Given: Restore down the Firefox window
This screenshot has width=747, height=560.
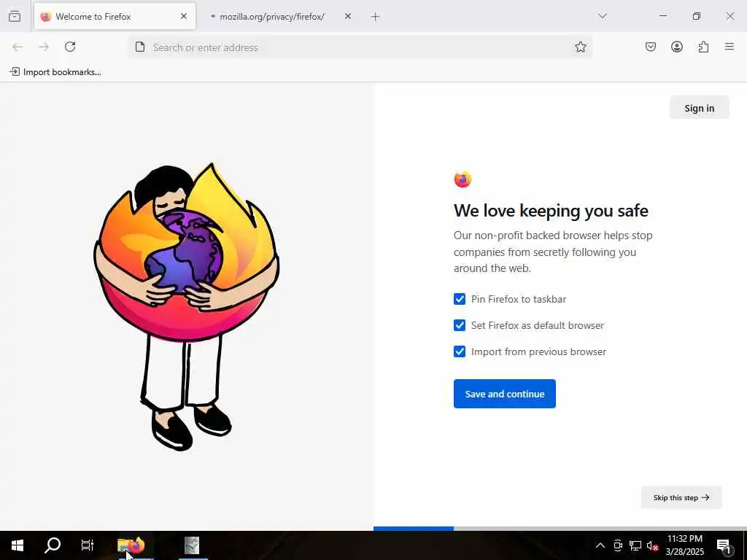Looking at the screenshot, I should (697, 16).
